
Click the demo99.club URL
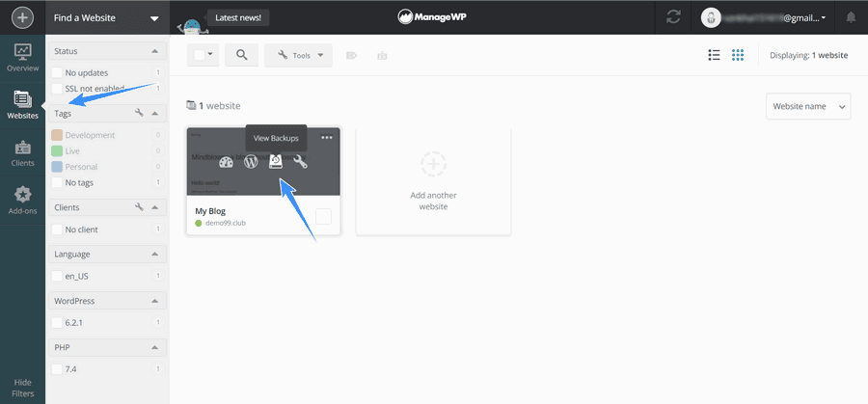tap(226, 223)
